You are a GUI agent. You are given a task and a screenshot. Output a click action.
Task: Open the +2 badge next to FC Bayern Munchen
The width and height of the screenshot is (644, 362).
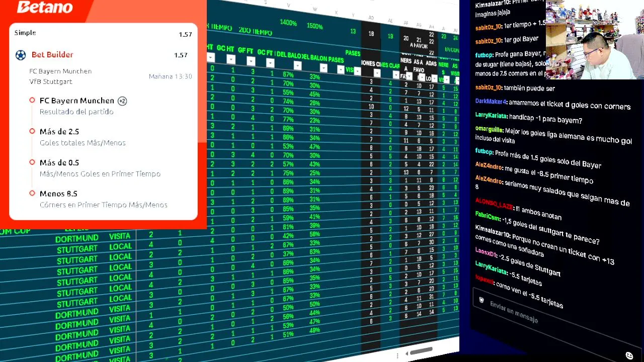tap(122, 101)
